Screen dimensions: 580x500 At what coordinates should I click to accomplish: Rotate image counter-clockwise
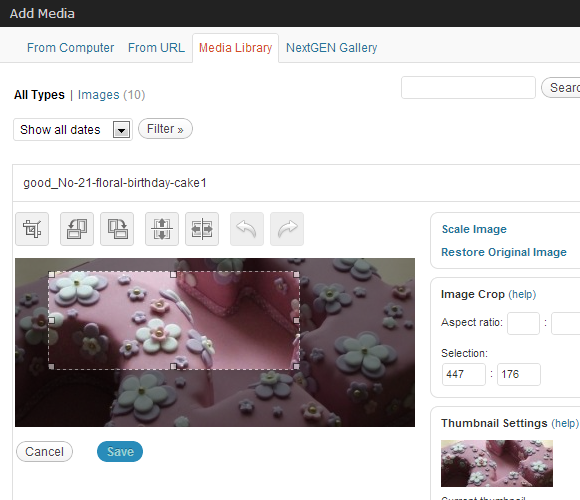(x=77, y=229)
